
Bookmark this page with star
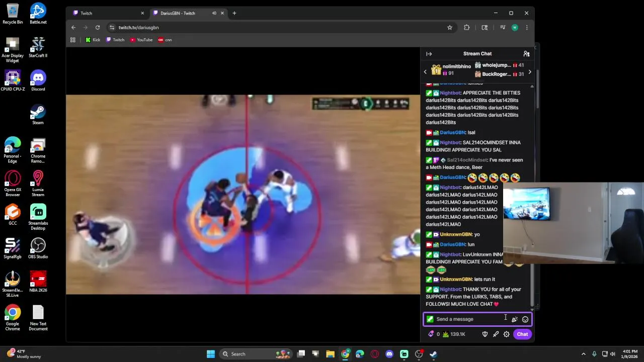coord(450,28)
